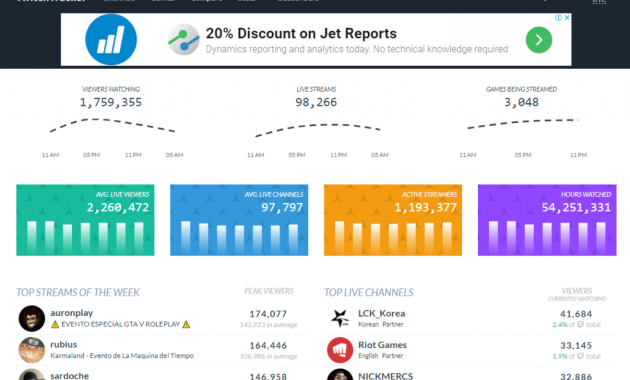The width and height of the screenshot is (630, 380).
Task: Click rubius's avatar picture
Action: [32, 350]
